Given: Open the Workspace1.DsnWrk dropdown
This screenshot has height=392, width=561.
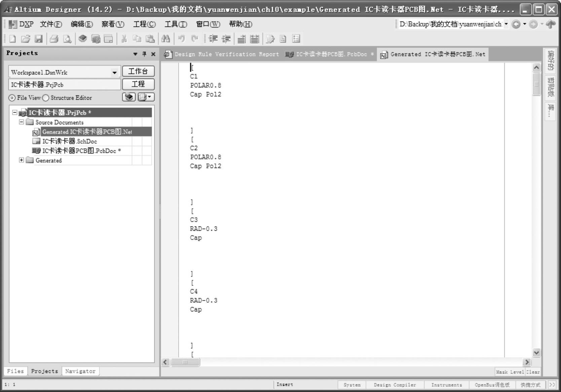Looking at the screenshot, I should [x=114, y=73].
